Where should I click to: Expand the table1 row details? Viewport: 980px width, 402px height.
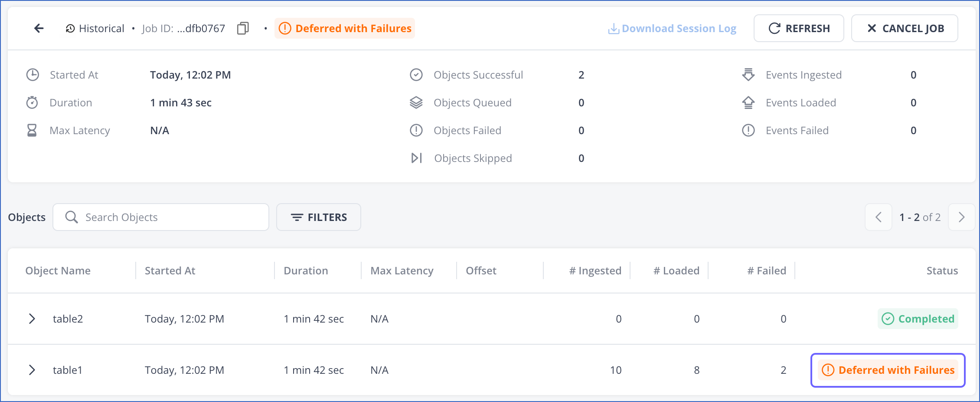point(32,370)
